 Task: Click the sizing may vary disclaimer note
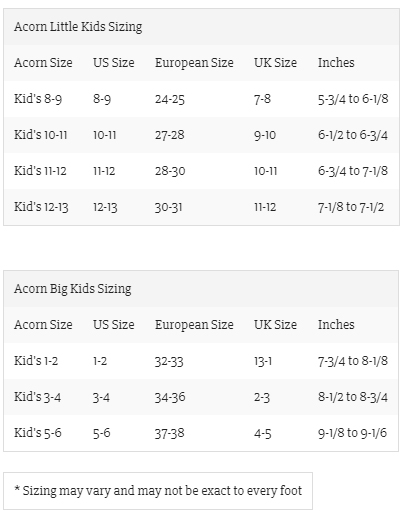pos(158,491)
